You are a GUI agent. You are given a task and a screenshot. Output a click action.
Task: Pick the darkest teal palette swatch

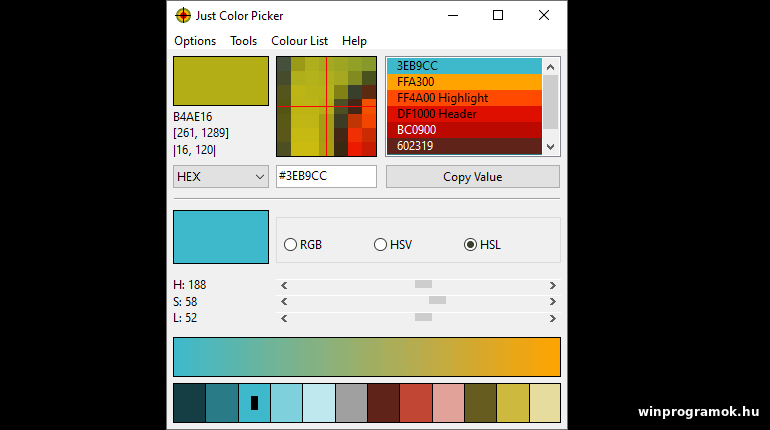[x=190, y=403]
